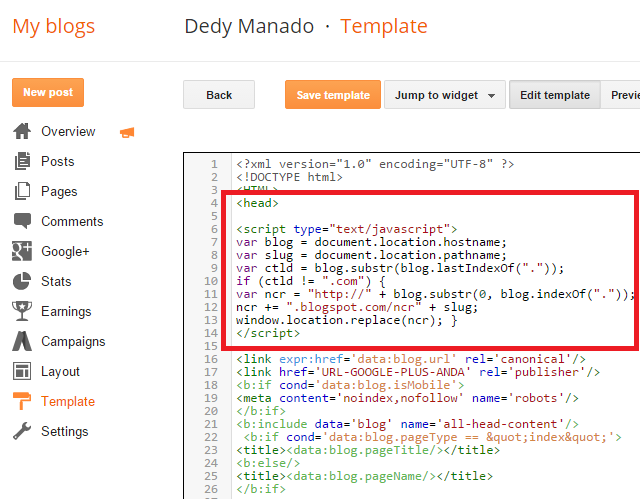This screenshot has height=499, width=640.
Task: Click the <b:else/> line
Action: click(x=268, y=463)
